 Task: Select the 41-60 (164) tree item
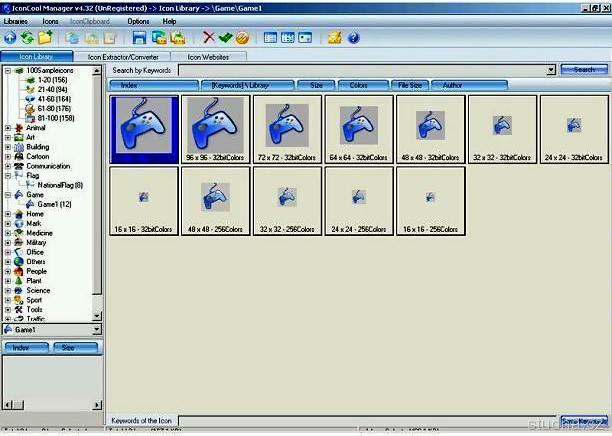[54, 99]
